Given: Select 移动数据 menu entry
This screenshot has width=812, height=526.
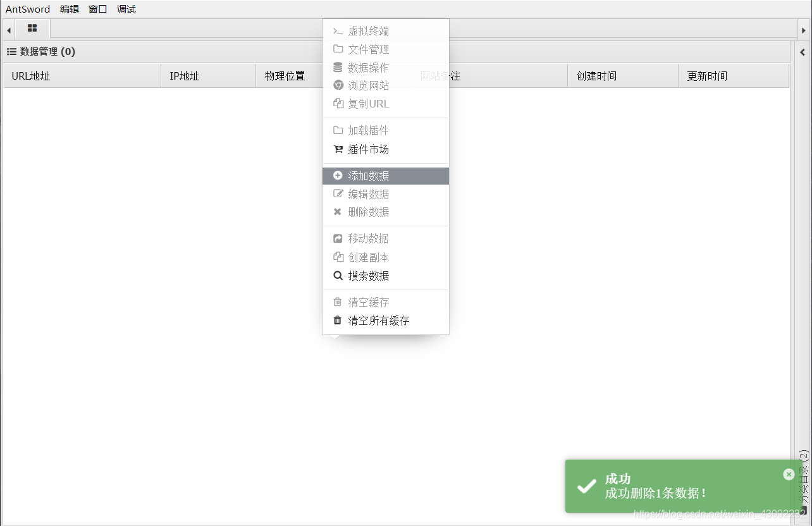Looking at the screenshot, I should point(386,238).
